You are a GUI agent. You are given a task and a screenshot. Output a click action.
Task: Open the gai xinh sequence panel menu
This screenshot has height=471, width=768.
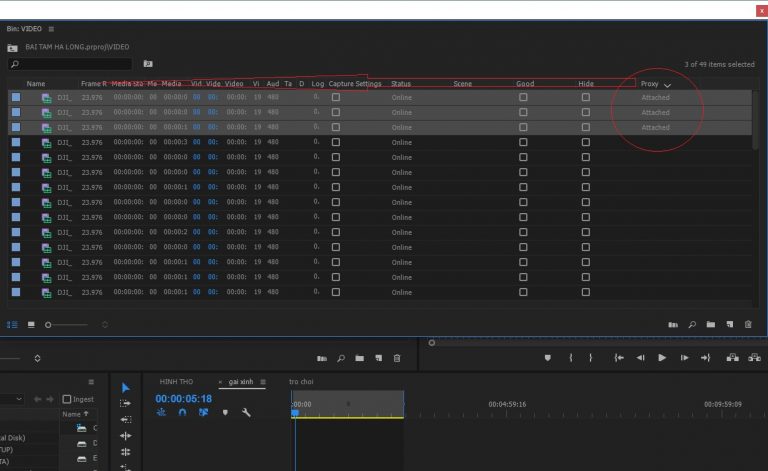262,382
